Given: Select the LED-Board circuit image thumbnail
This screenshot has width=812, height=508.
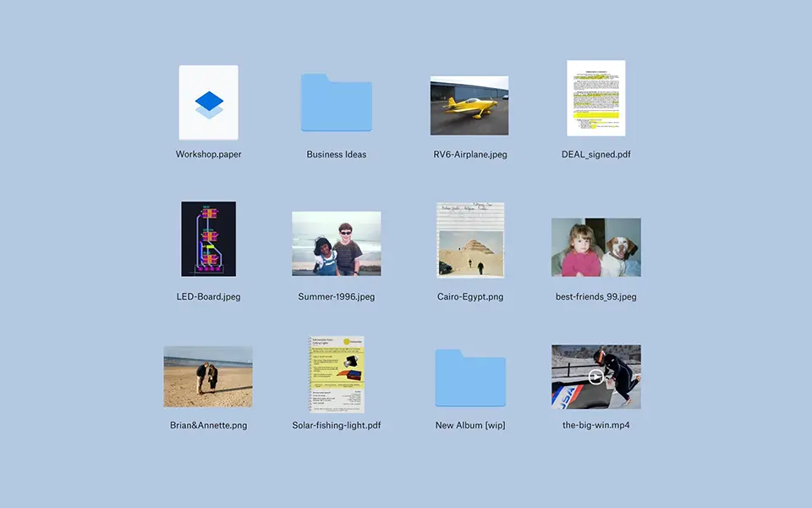Looking at the screenshot, I should tap(208, 239).
